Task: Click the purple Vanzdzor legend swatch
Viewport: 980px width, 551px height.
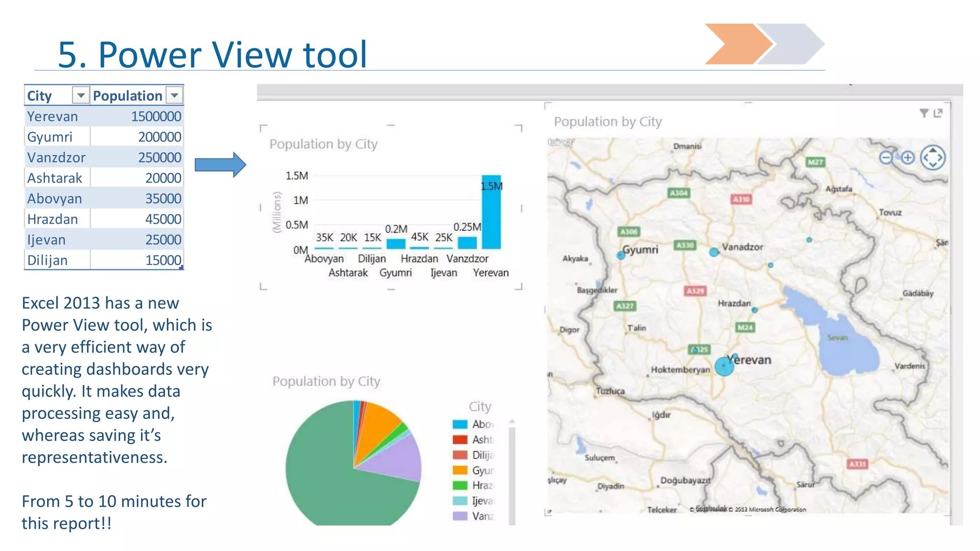Action: 460,516
